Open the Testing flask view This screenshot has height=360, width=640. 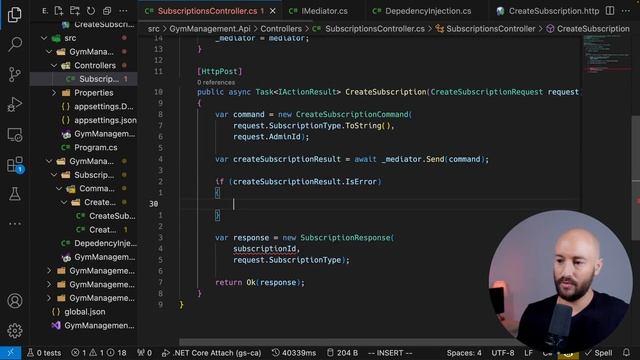(15, 194)
